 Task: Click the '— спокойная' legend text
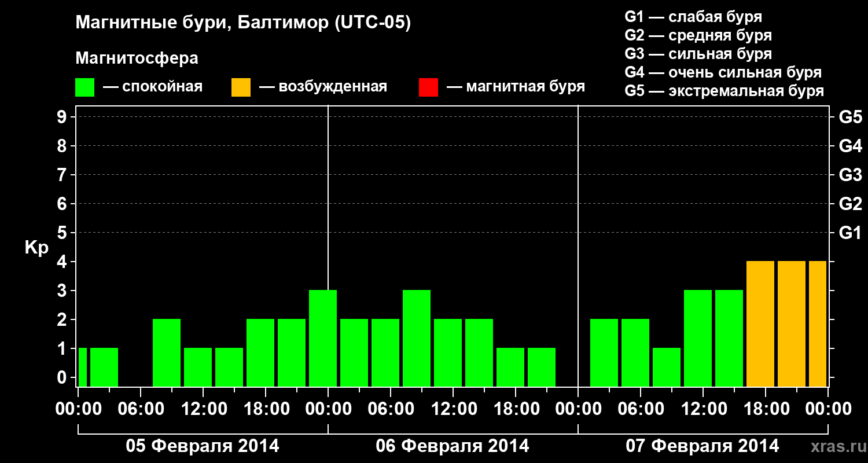point(153,87)
